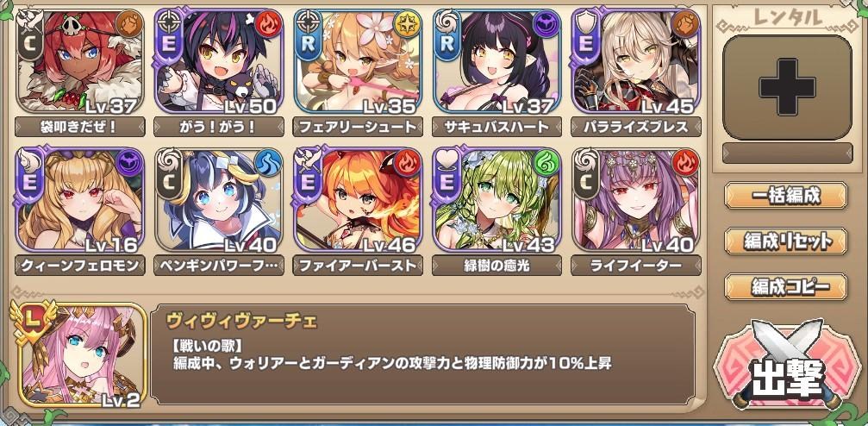Click wind element icon on green healer card

[x=546, y=163]
